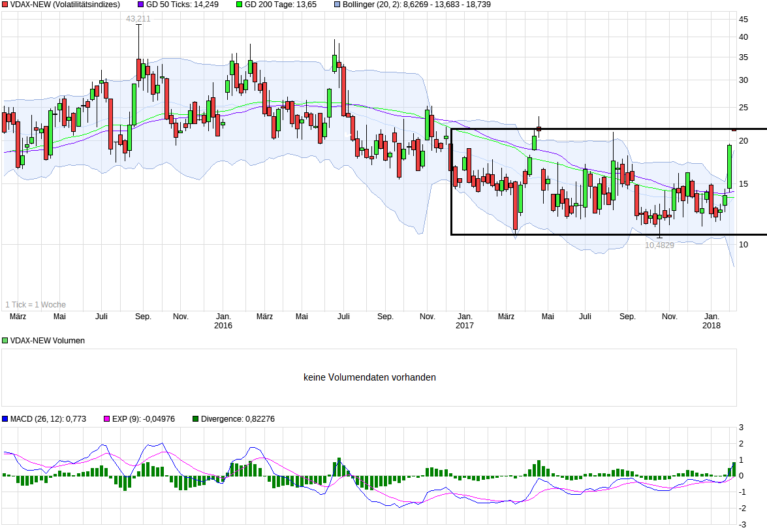
Task: Click the green VDAX-NEW Volumen legend square
Action: [x=5, y=340]
